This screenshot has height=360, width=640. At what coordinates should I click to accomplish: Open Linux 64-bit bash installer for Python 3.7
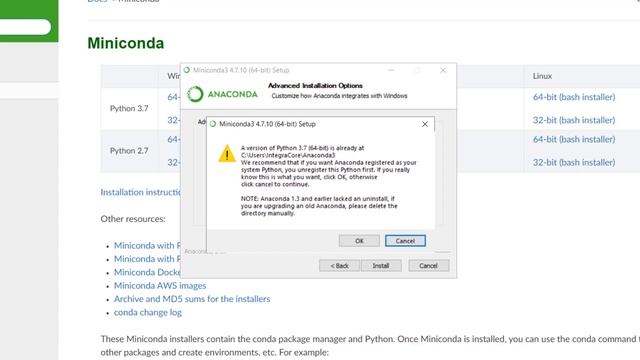573,97
